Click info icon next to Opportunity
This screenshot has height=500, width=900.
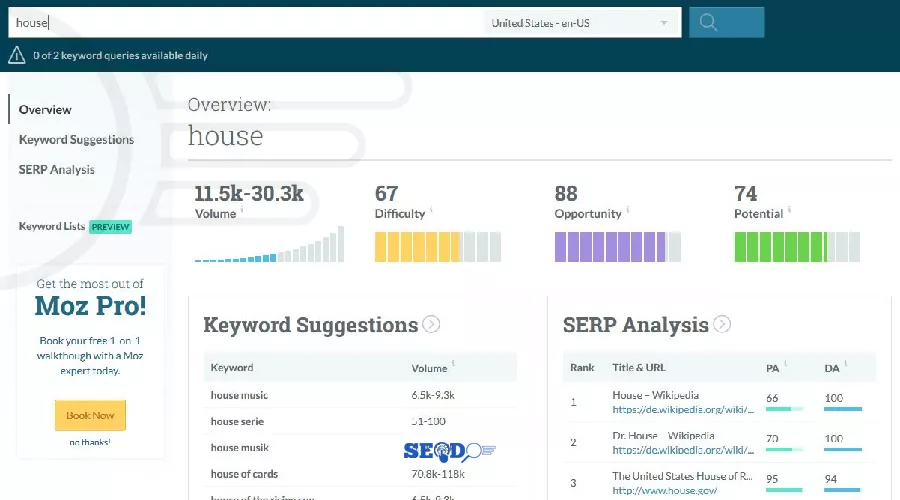coord(627,210)
